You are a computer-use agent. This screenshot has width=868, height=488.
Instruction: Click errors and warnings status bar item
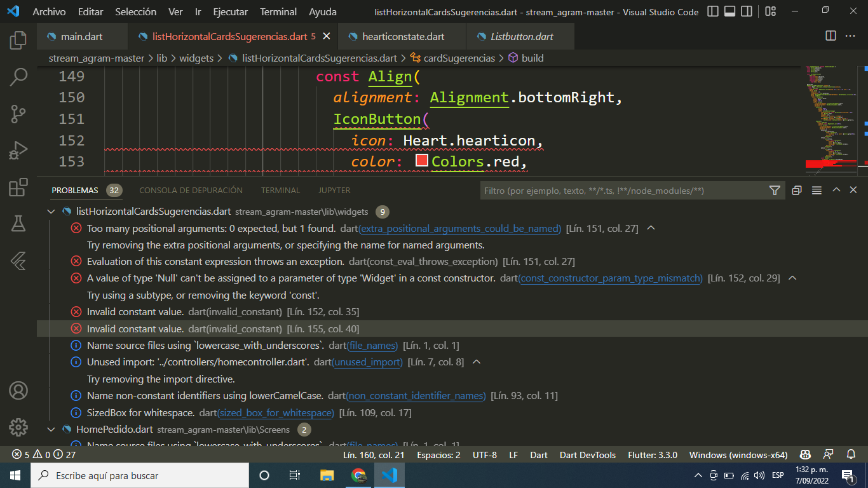44,455
